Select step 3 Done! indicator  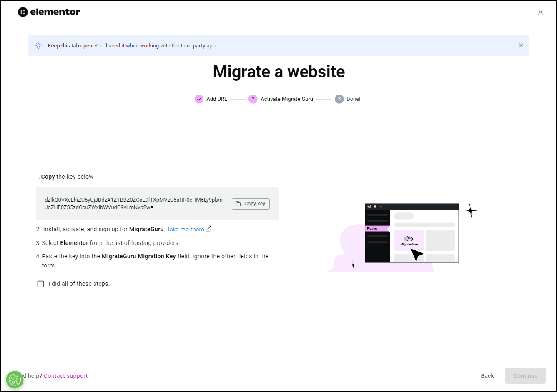[x=339, y=99]
